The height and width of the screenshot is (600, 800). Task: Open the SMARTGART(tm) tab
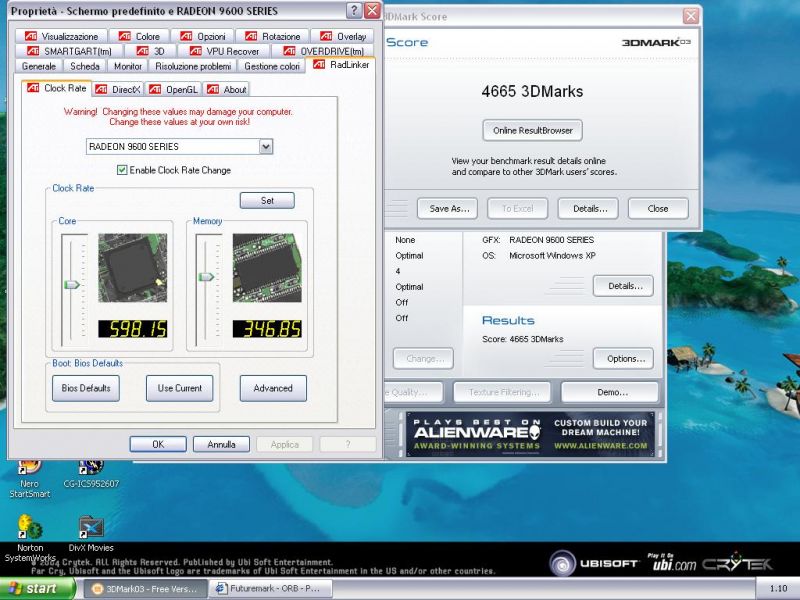(x=69, y=51)
